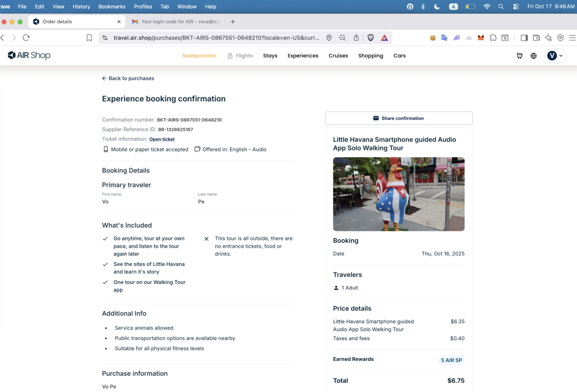Screen dimensions: 577x392
Task: Open the Bookmarks menu in menu bar
Action: click(112, 7)
